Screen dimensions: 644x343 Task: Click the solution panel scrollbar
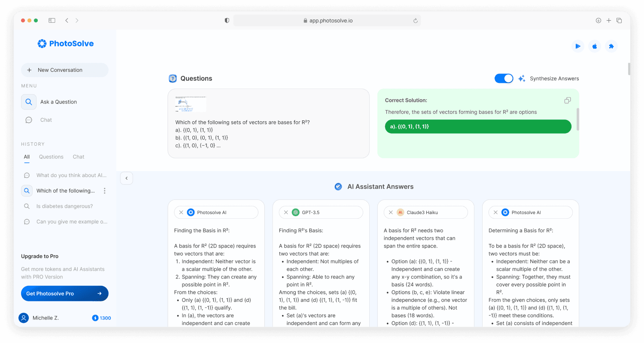pos(578,119)
